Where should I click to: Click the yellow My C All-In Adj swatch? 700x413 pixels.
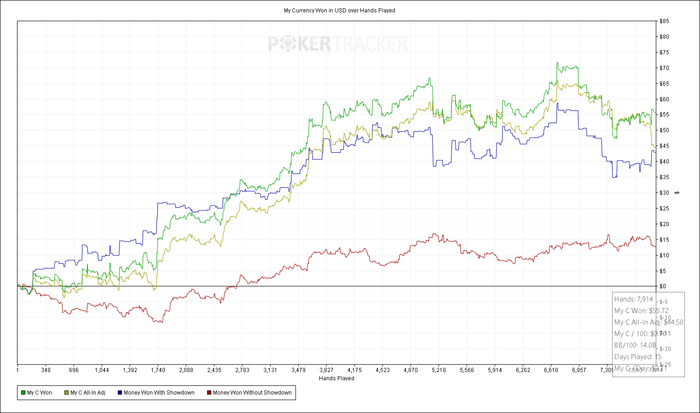click(x=67, y=393)
